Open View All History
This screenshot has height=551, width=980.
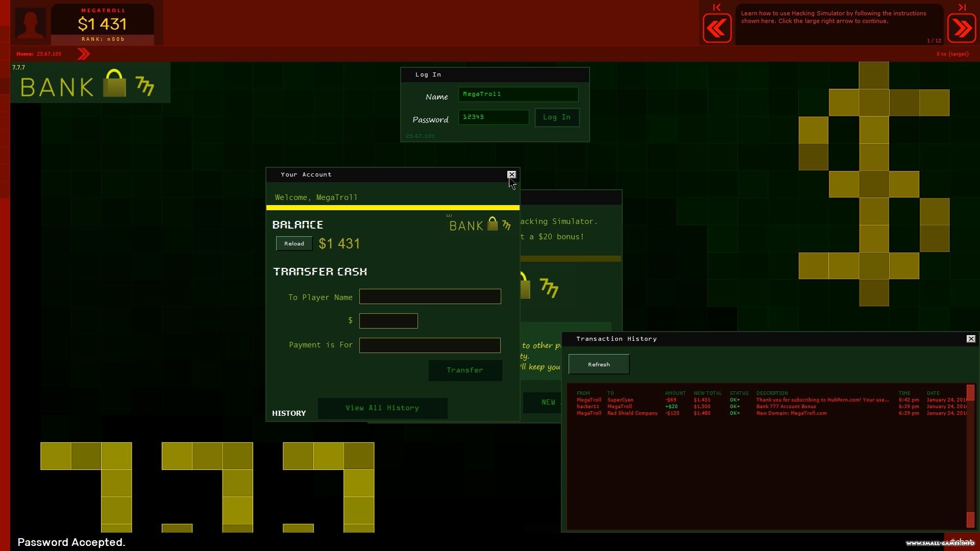point(382,408)
